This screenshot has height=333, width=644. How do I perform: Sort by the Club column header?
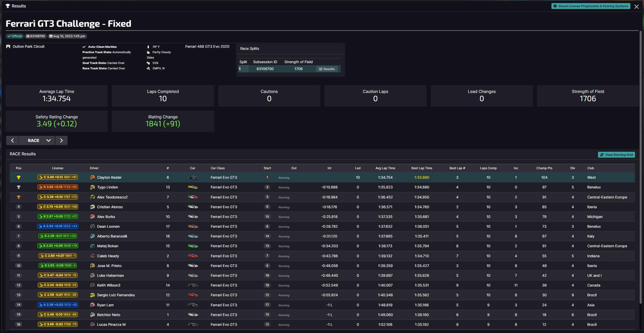pyautogui.click(x=591, y=168)
